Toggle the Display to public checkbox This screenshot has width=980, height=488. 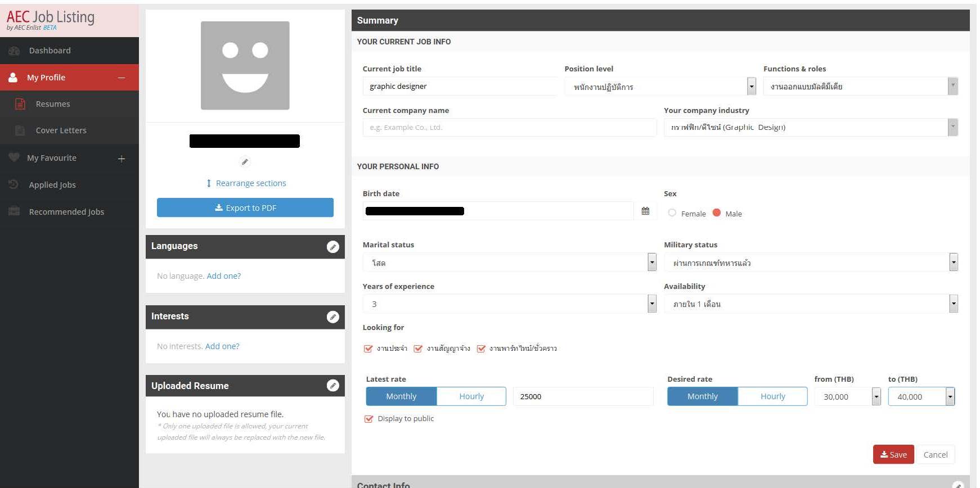(369, 419)
